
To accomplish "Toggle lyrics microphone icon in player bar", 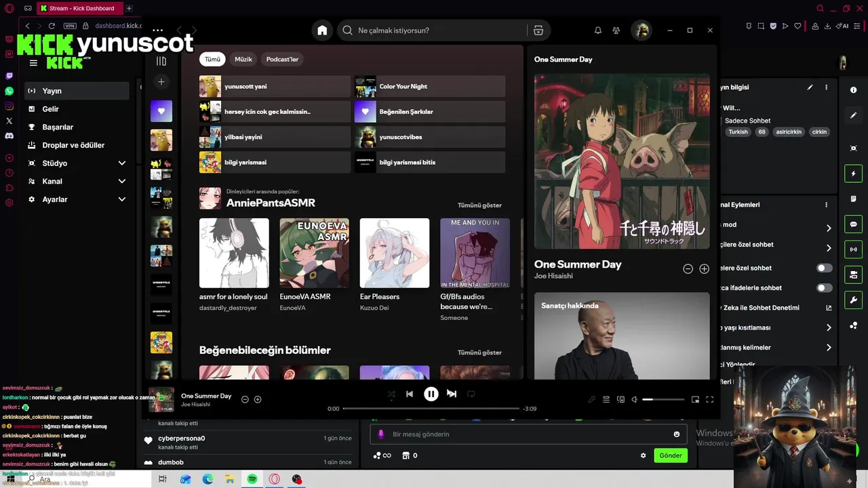I will click(x=592, y=400).
